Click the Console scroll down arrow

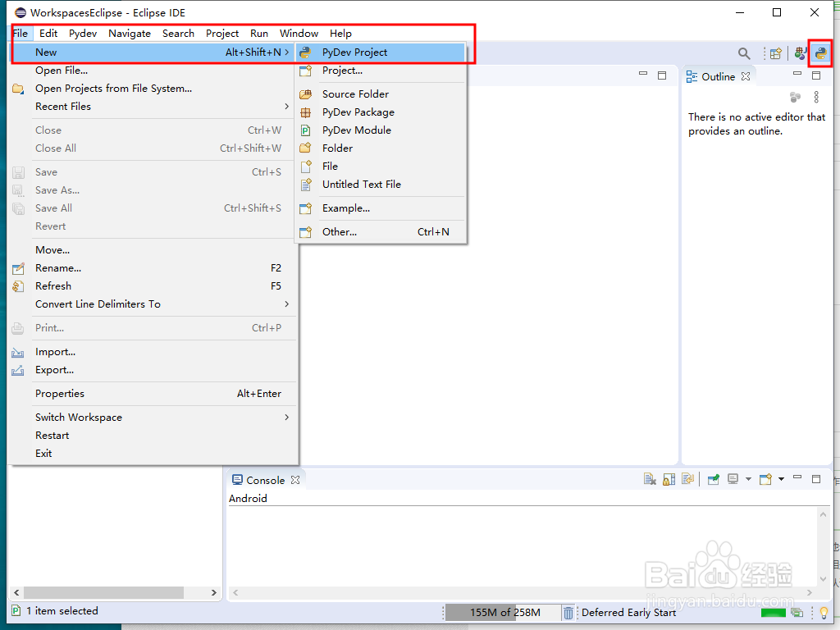pyautogui.click(x=824, y=579)
